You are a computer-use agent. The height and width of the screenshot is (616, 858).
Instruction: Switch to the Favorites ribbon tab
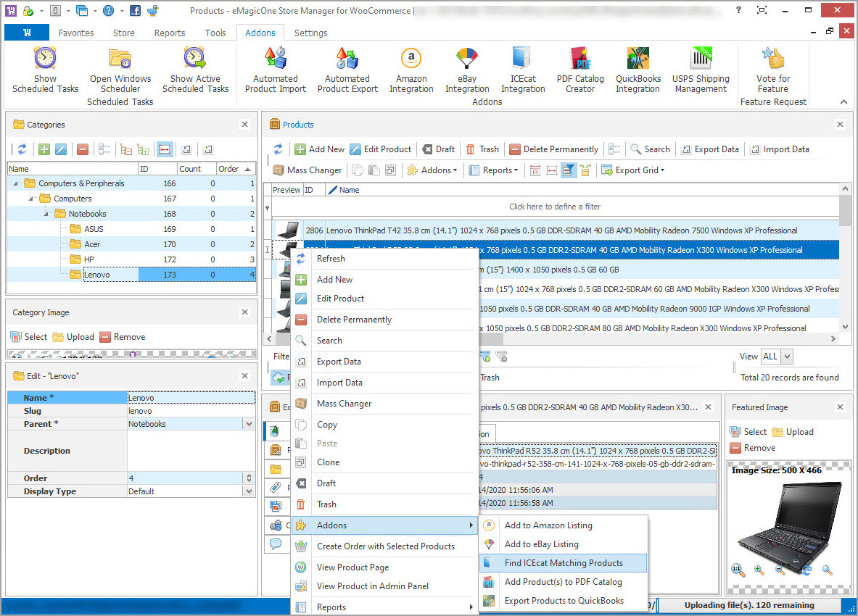point(76,33)
